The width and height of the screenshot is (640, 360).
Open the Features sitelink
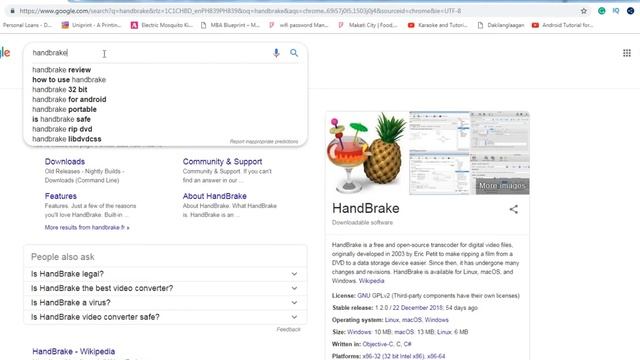pos(61,196)
